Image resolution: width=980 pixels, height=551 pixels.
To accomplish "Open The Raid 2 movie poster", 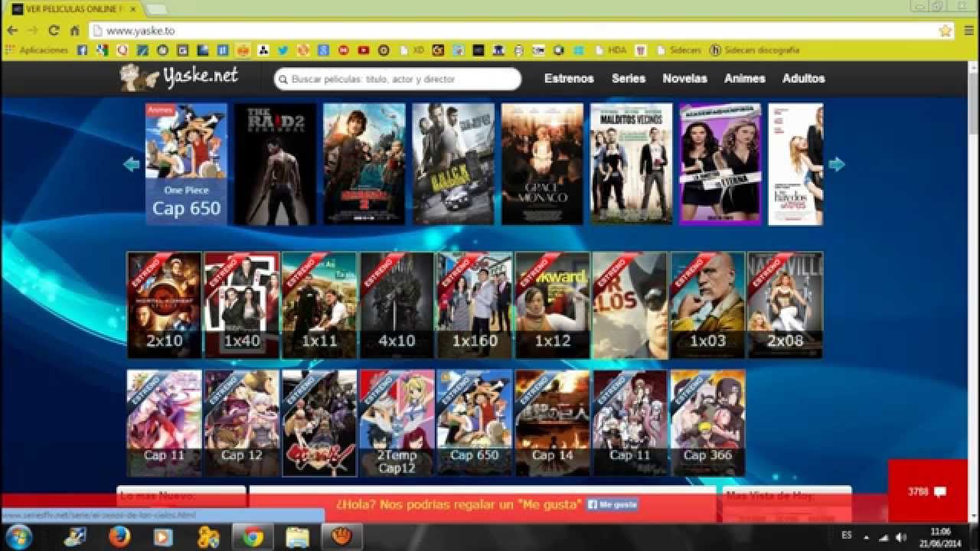I will tap(276, 165).
